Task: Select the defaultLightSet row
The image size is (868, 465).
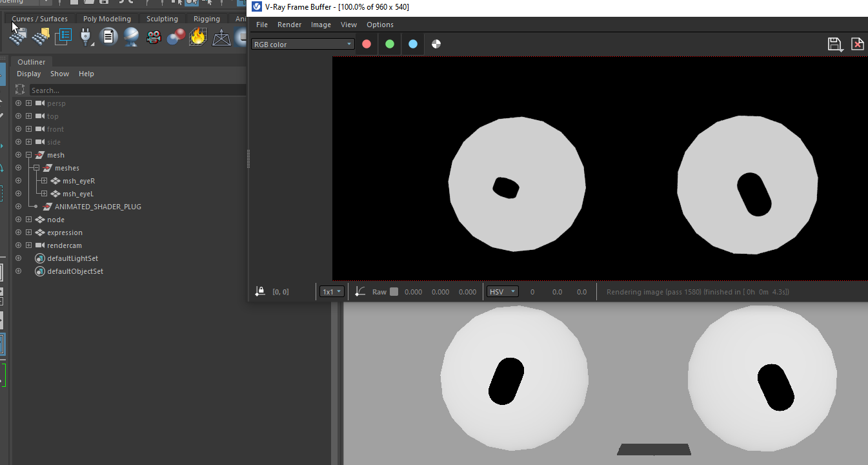Action: [130, 258]
